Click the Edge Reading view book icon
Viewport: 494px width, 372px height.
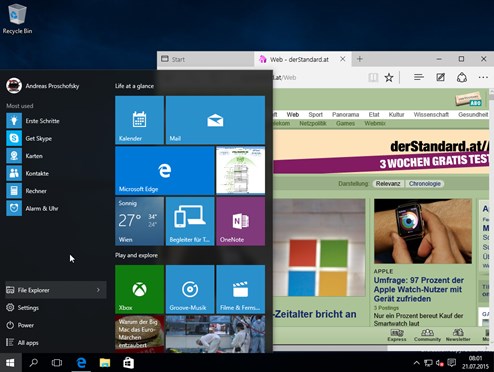tap(373, 78)
